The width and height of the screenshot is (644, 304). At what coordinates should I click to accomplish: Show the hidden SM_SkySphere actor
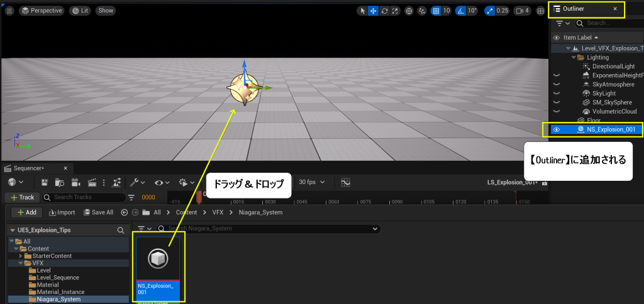(557, 102)
